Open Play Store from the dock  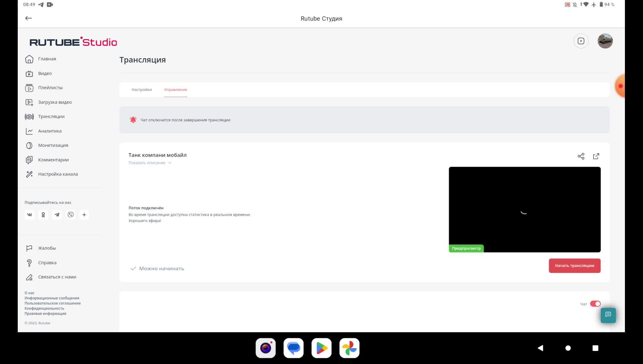321,348
